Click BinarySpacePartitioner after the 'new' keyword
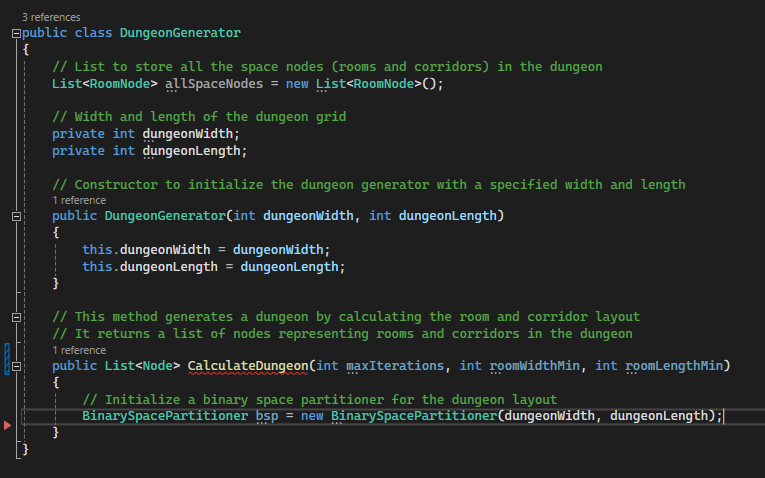The width and height of the screenshot is (765, 478). point(414,416)
